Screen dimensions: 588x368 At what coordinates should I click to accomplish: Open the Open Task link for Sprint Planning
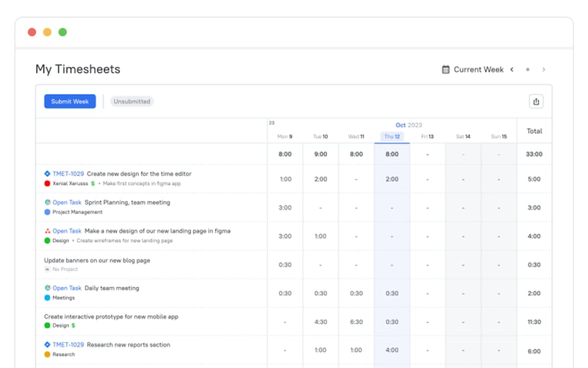(x=67, y=202)
